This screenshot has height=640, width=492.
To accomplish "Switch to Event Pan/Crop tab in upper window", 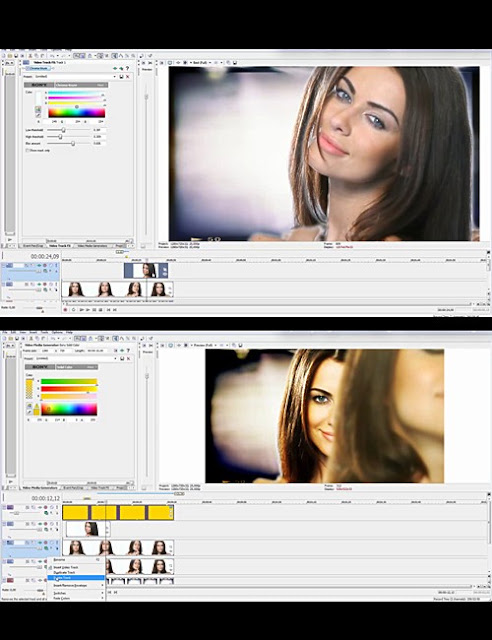I will tap(33, 246).
